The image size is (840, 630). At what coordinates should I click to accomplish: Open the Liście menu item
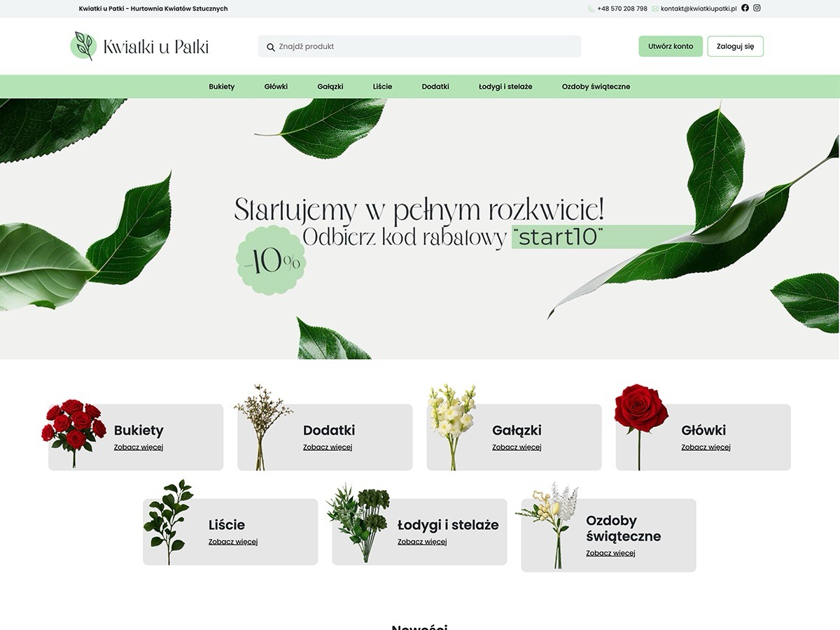[x=382, y=87]
